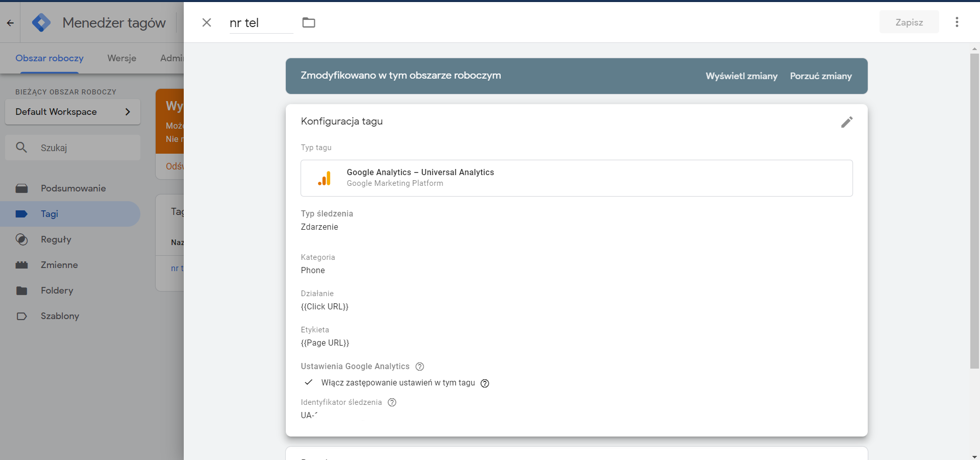Click the search magnifier icon

click(21, 148)
